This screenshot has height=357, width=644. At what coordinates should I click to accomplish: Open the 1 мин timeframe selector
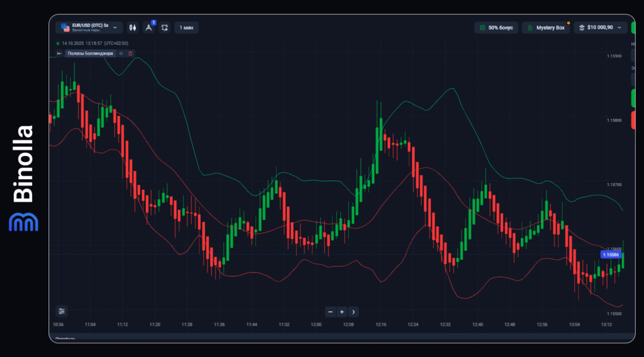click(x=186, y=28)
